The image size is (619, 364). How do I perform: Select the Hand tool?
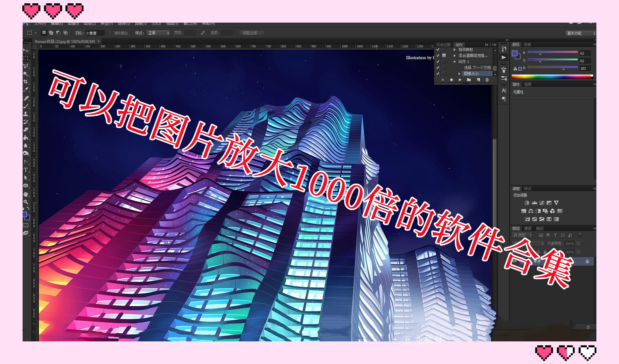tap(26, 194)
